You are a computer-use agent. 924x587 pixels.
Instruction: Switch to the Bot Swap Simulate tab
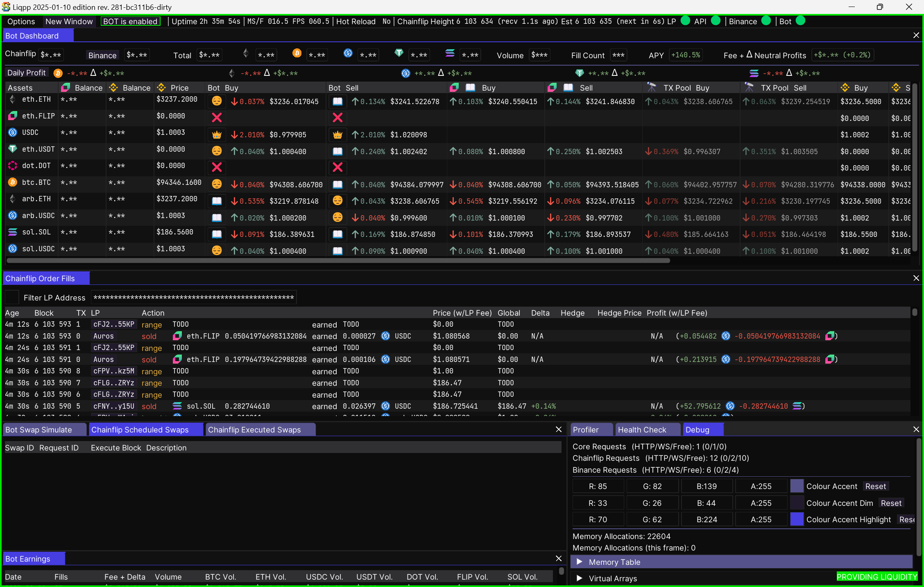point(44,430)
